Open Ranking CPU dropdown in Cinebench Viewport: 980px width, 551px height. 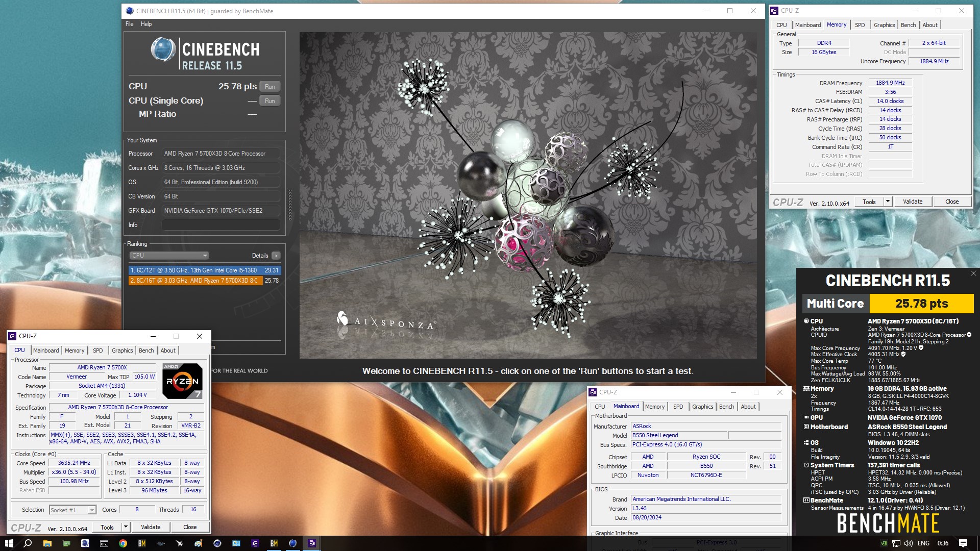(x=169, y=256)
